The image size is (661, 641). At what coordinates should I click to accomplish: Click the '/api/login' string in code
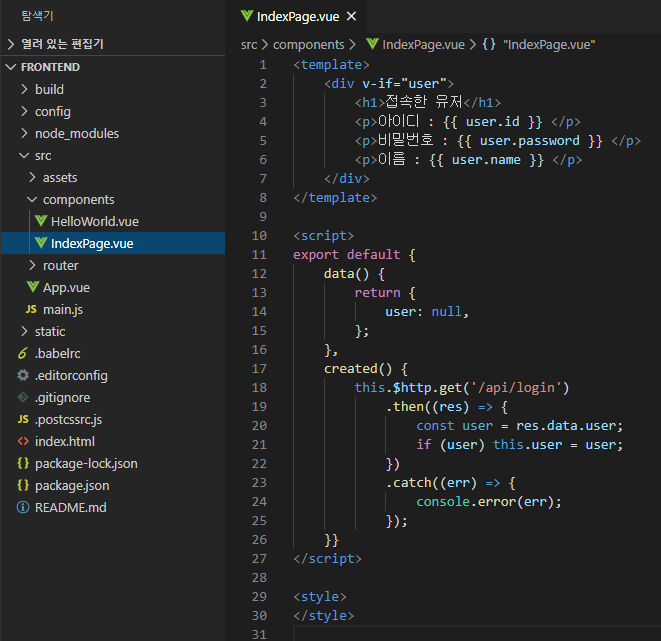[x=516, y=387]
